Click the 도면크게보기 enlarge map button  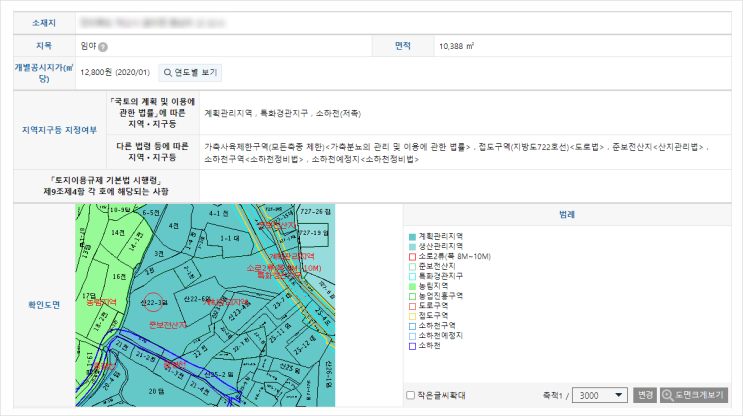[x=694, y=395]
